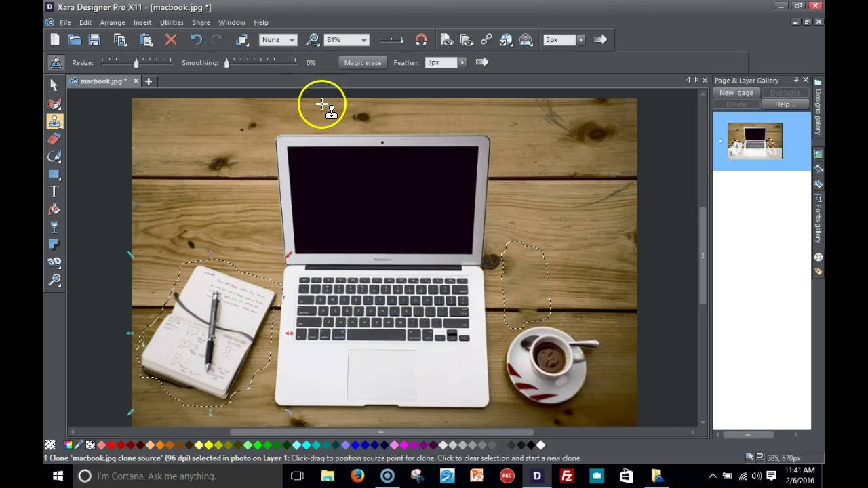Screen dimensions: 868x488
Task: Open the Designs gallery side tab
Action: pyautogui.click(x=818, y=107)
